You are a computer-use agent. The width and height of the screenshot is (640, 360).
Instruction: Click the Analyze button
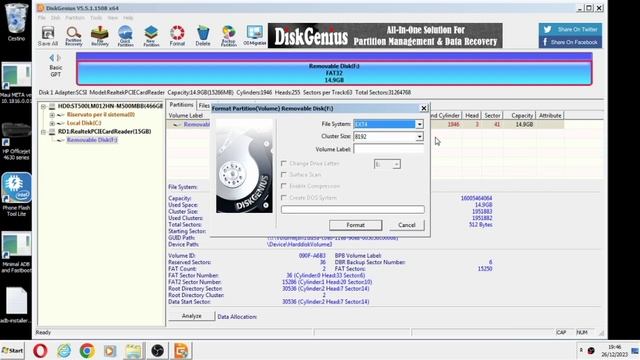[191, 316]
